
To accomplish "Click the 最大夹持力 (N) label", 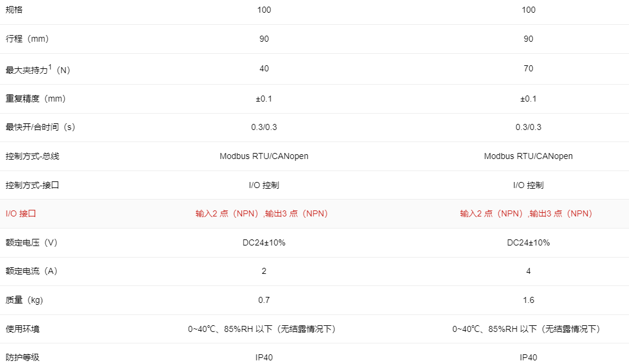I will pos(37,70).
